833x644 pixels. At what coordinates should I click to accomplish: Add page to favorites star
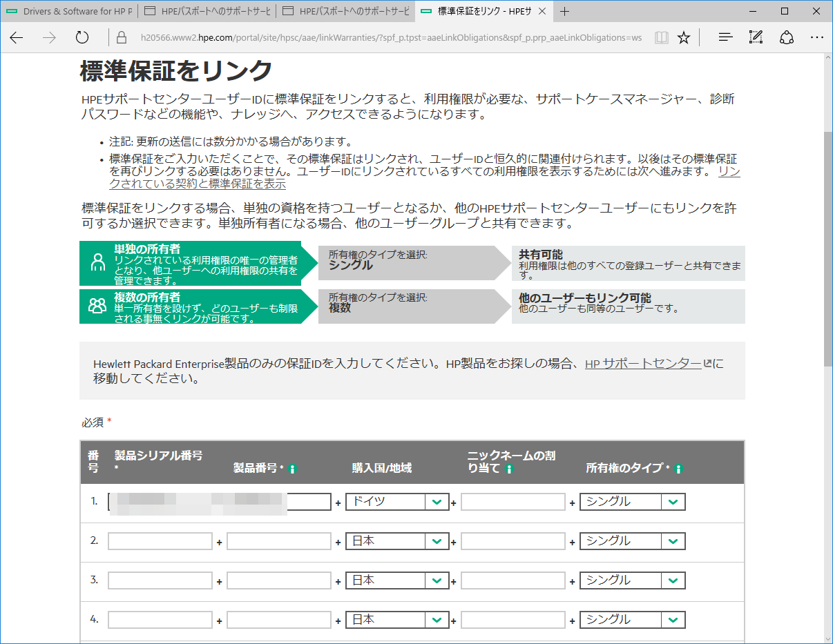684,38
